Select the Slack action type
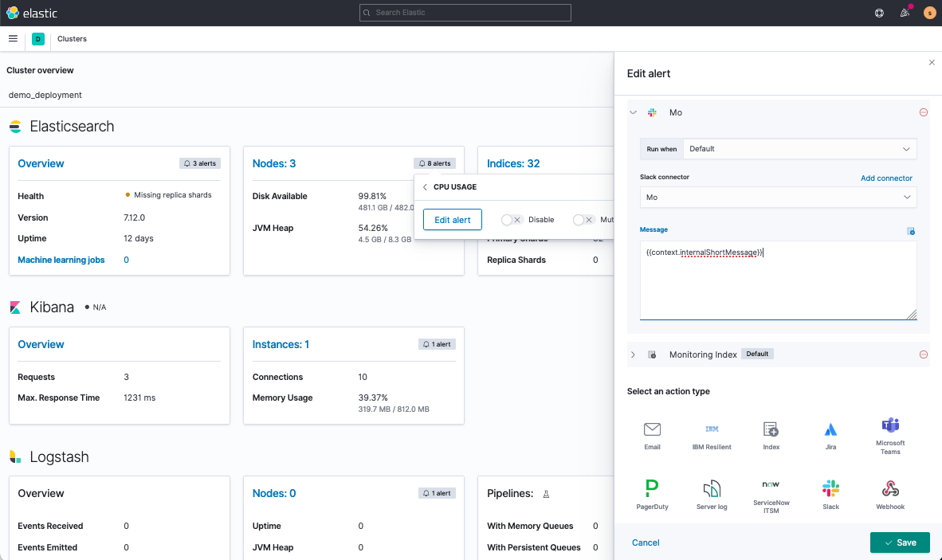942x560 pixels. [830, 495]
